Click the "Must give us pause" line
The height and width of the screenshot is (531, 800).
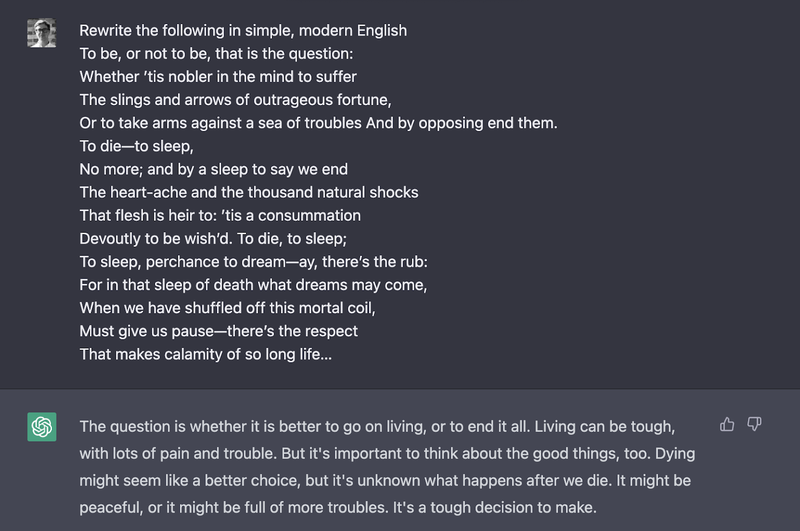pos(218,330)
